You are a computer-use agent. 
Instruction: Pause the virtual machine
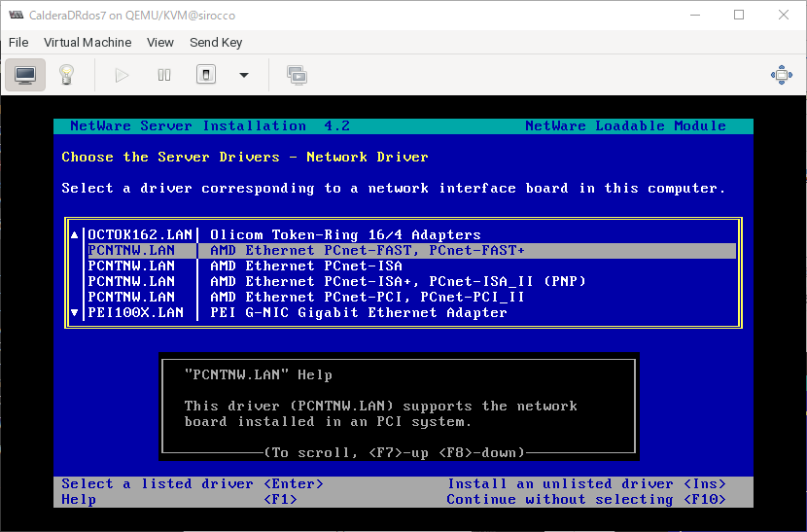[x=164, y=76]
